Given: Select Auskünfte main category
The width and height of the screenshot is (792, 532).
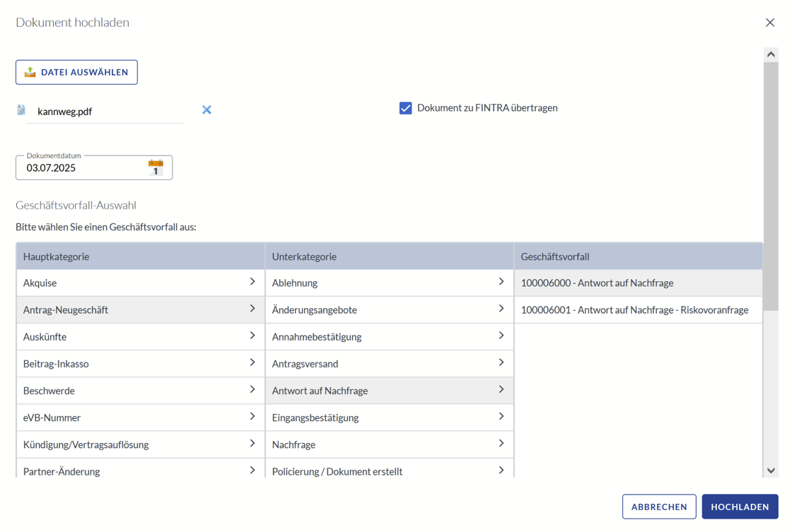Looking at the screenshot, I should click(x=45, y=337).
